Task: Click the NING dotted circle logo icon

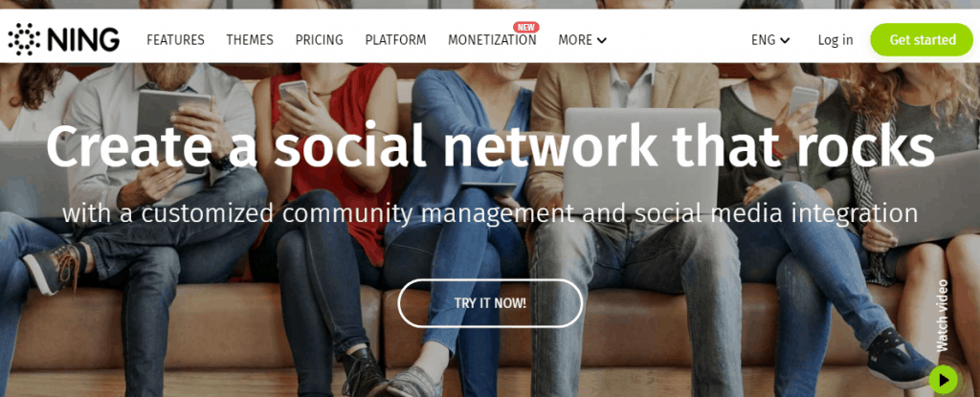Action: pyautogui.click(x=24, y=39)
